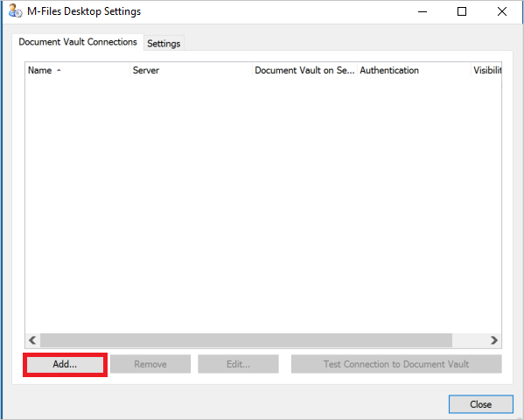Click Test Connection to Document Vault
The image size is (524, 420).
(x=396, y=364)
